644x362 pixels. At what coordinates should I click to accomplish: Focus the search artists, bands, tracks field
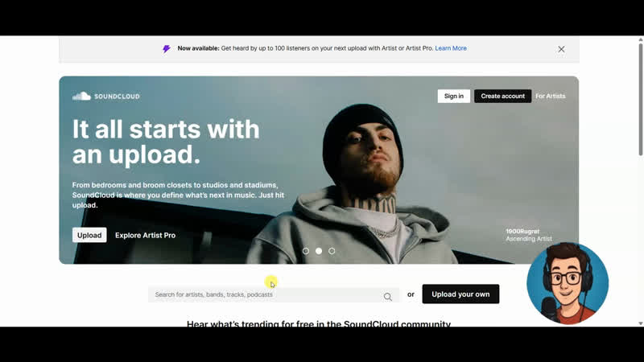(274, 294)
